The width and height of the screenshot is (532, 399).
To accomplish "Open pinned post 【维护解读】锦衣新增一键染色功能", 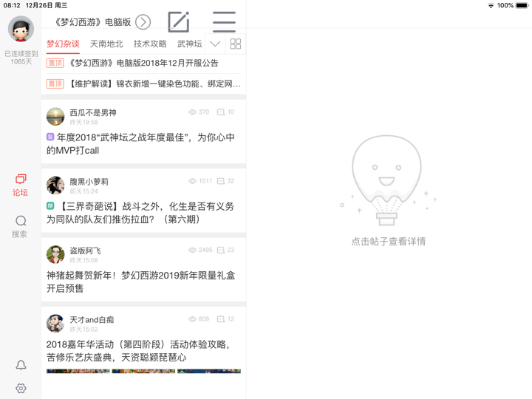I will [x=143, y=83].
